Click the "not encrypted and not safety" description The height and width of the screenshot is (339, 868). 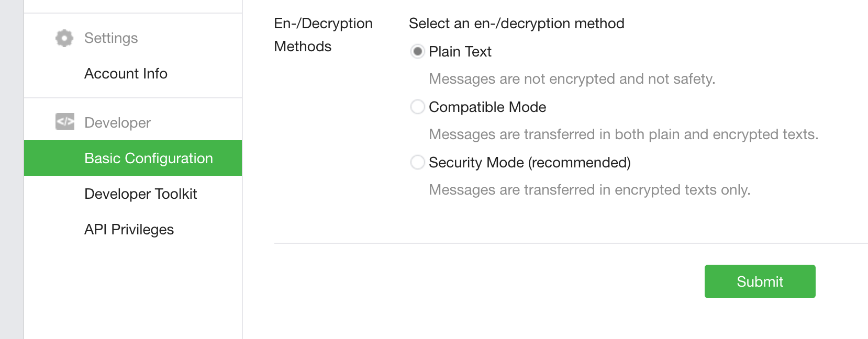[x=572, y=79]
